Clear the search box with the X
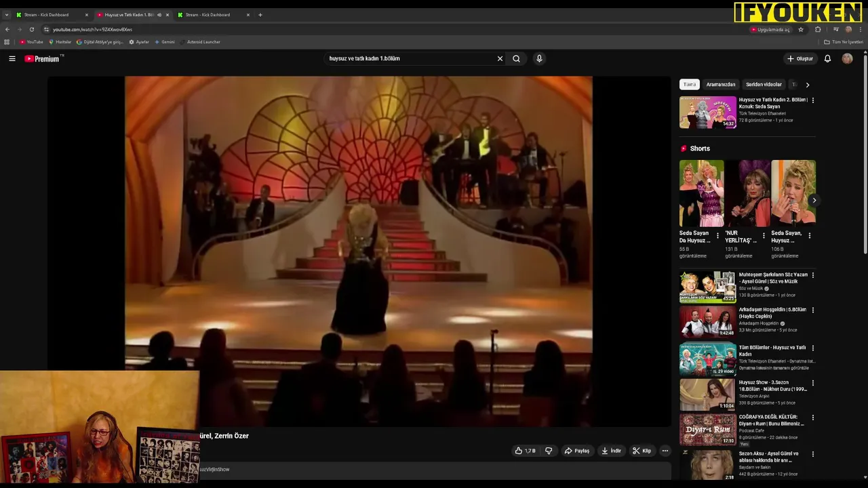This screenshot has width=868, height=488. click(500, 59)
